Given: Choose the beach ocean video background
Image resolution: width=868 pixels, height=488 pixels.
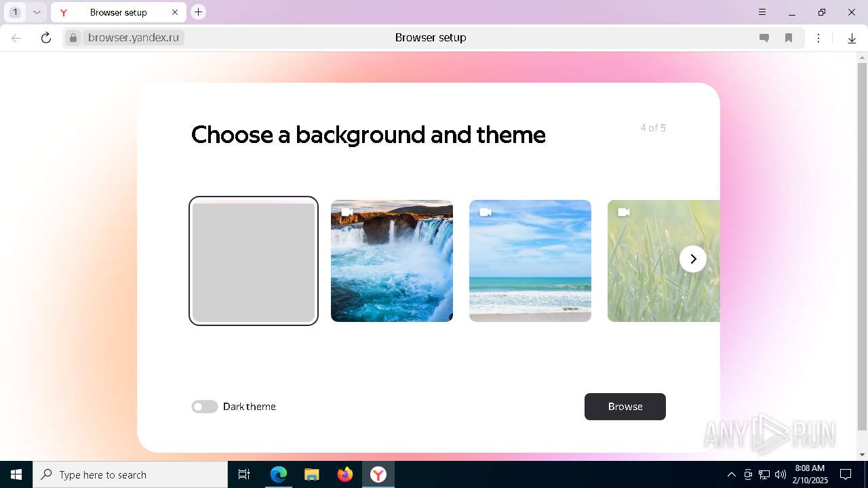Looking at the screenshot, I should pyautogui.click(x=530, y=261).
